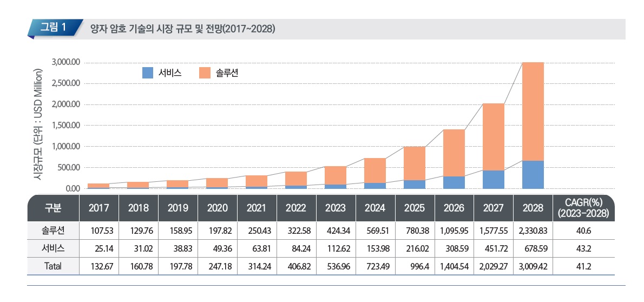Click the 솔루션 row label in the table

pyautogui.click(x=53, y=231)
